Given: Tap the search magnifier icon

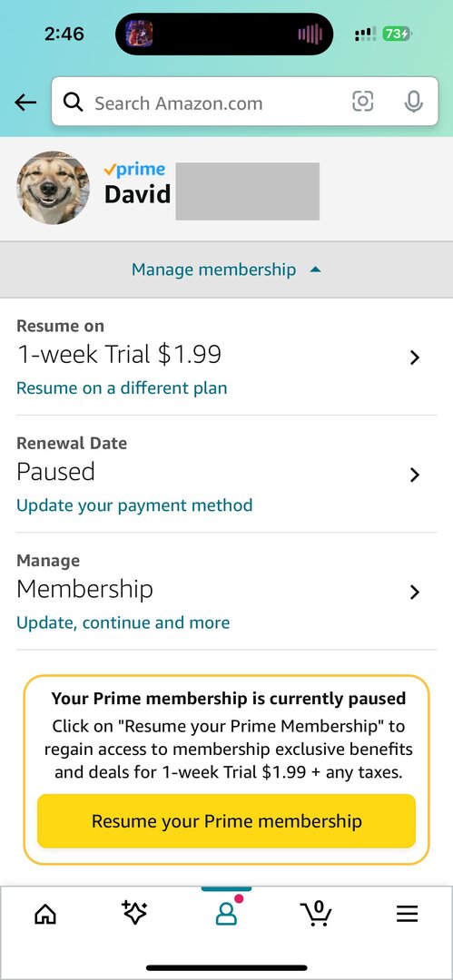Looking at the screenshot, I should pyautogui.click(x=74, y=102).
